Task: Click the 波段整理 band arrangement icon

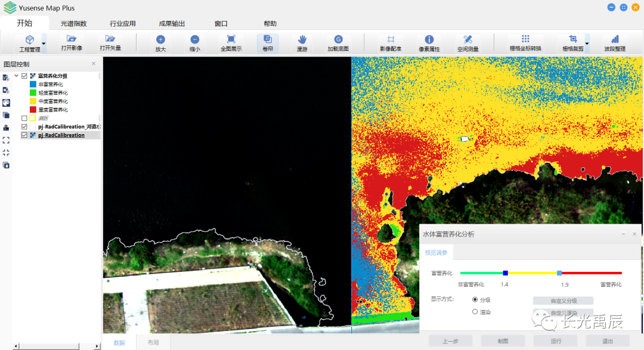Action: click(x=615, y=39)
